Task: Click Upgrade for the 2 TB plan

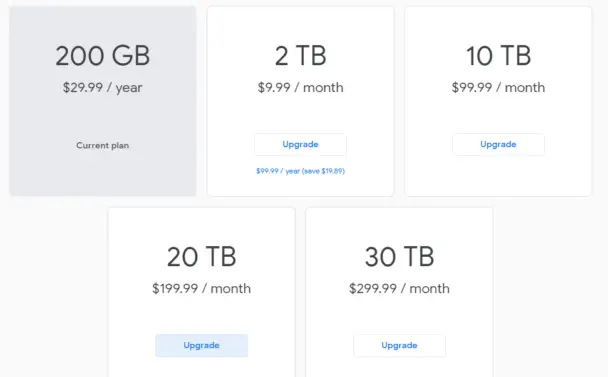Action: pyautogui.click(x=300, y=144)
